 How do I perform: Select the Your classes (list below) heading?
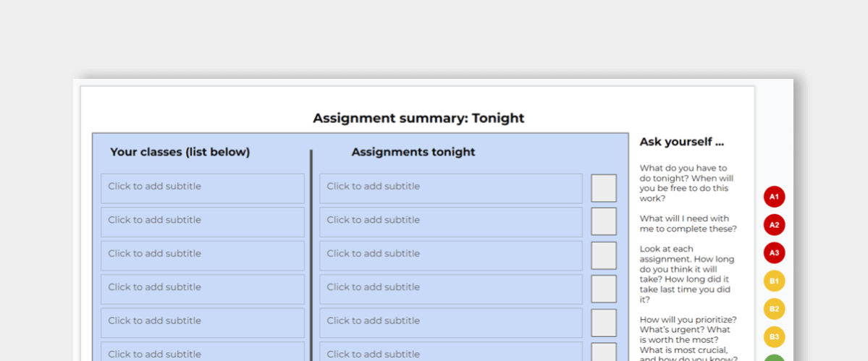point(180,152)
